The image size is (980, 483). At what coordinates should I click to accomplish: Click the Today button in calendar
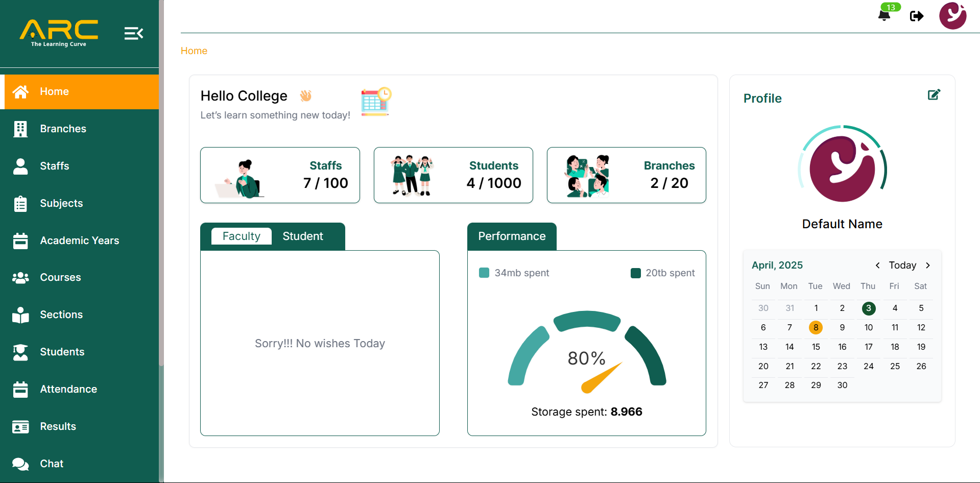pyautogui.click(x=902, y=265)
